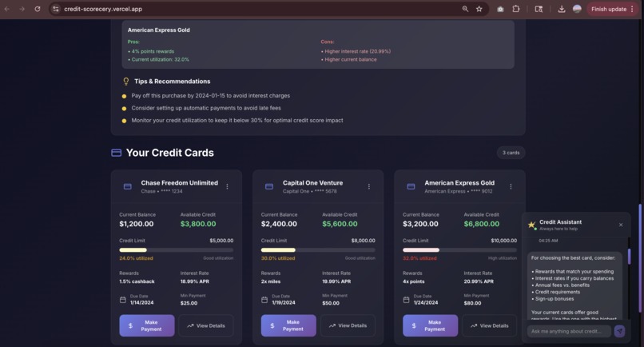Open the site information icon in the address bar
Viewport: 644px width, 347px height.
point(55,9)
